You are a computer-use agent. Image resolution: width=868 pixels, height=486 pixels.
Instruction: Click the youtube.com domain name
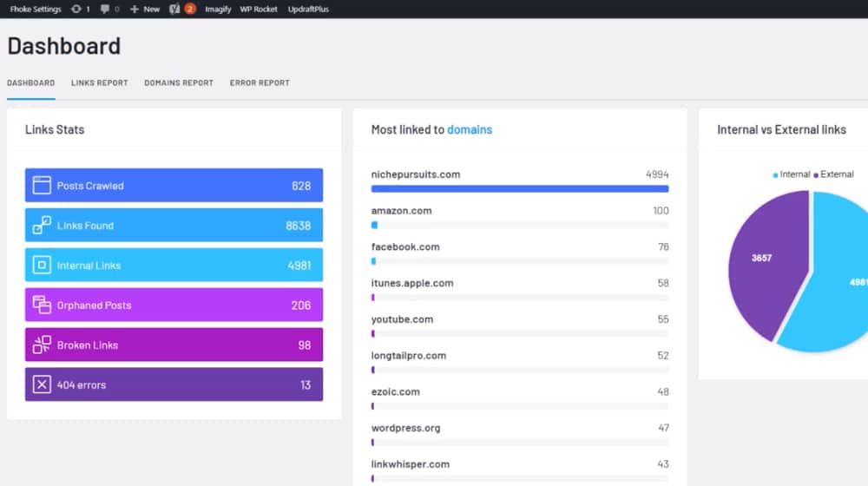point(403,319)
